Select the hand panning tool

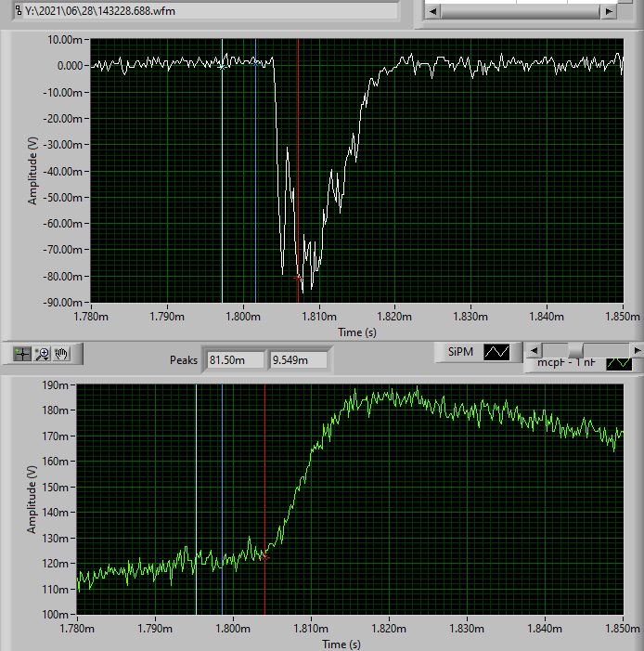(62, 354)
